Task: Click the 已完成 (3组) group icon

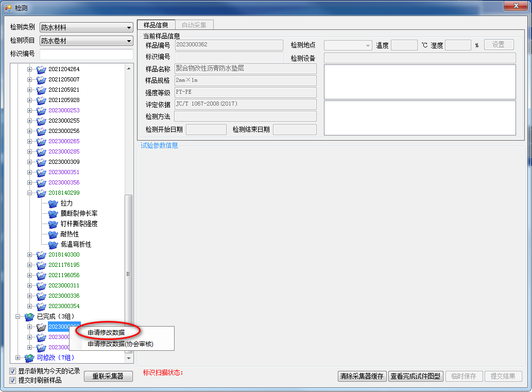Action: [x=30, y=316]
